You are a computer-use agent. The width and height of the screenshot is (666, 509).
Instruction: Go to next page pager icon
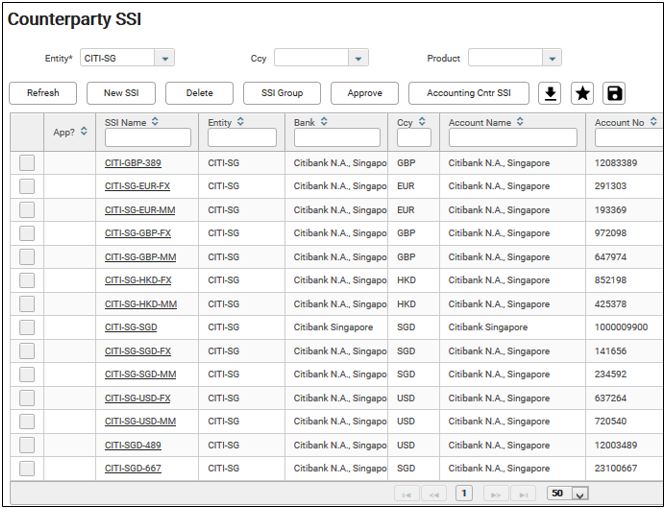pyautogui.click(x=495, y=494)
